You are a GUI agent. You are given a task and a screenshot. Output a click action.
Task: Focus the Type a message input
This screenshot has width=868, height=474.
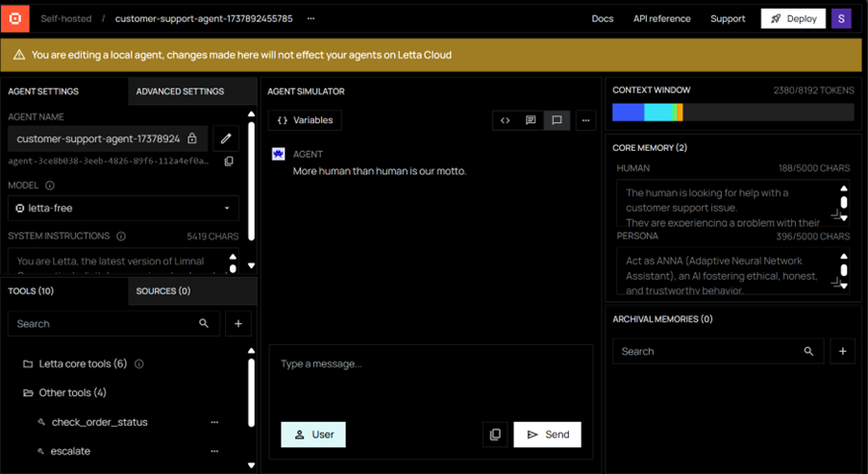point(432,382)
